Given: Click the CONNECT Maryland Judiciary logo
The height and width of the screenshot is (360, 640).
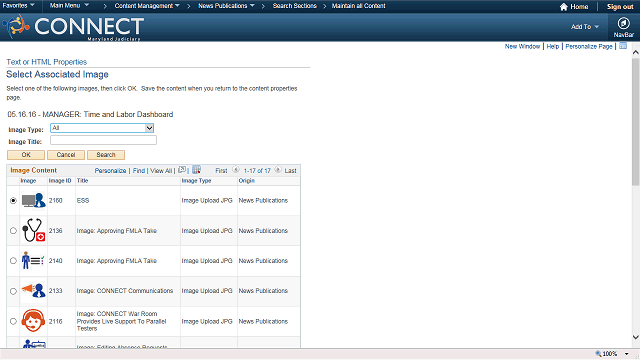Looking at the screenshot, I should click(73, 27).
